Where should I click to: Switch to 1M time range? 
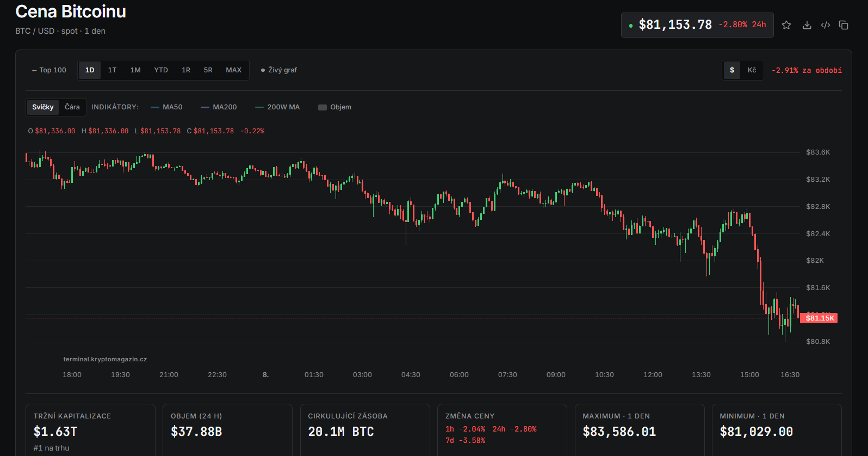click(x=135, y=70)
